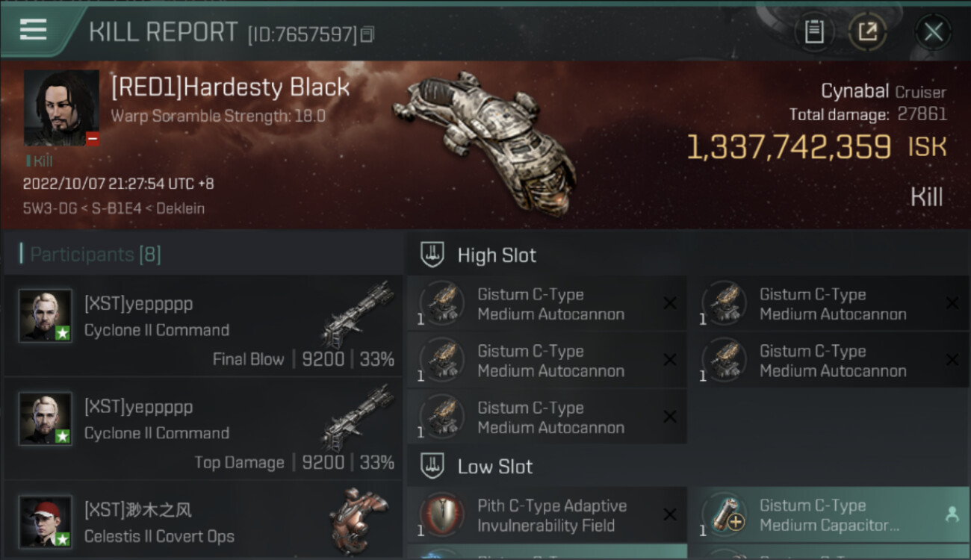Open the clipboard report icon
This screenshot has height=560, width=971.
click(813, 32)
